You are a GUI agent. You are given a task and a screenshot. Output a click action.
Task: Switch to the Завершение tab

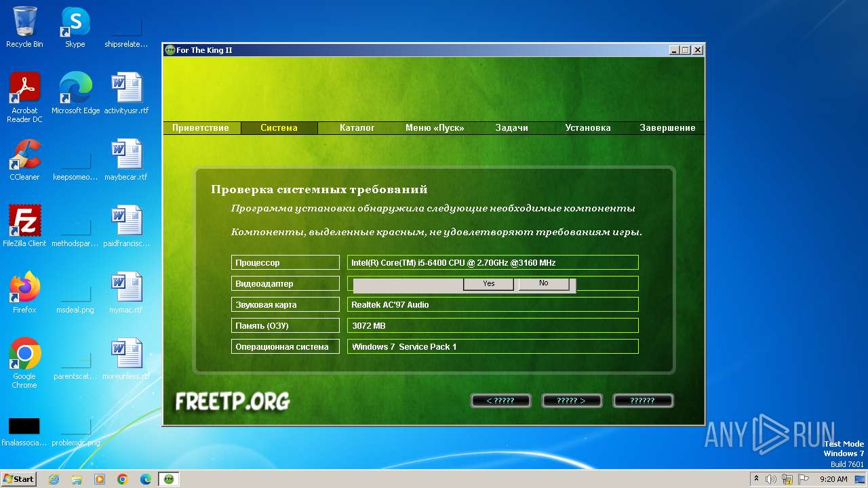(667, 127)
